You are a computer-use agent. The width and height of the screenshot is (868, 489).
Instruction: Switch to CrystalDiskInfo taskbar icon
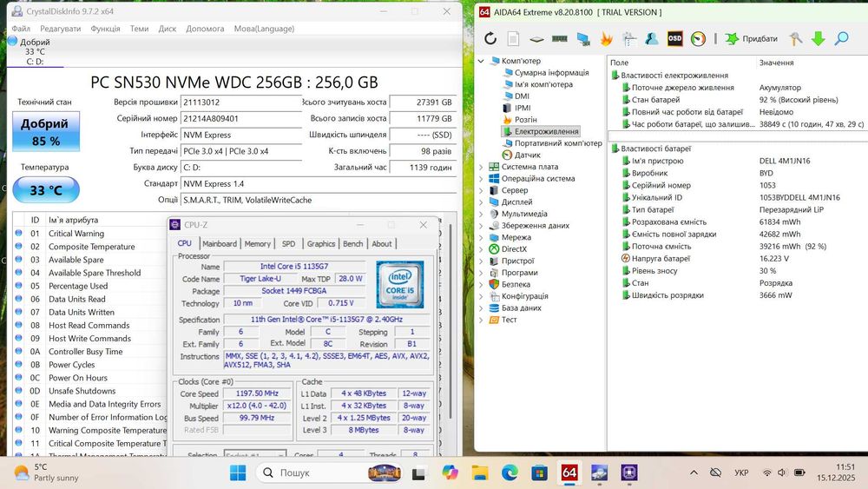tap(599, 472)
